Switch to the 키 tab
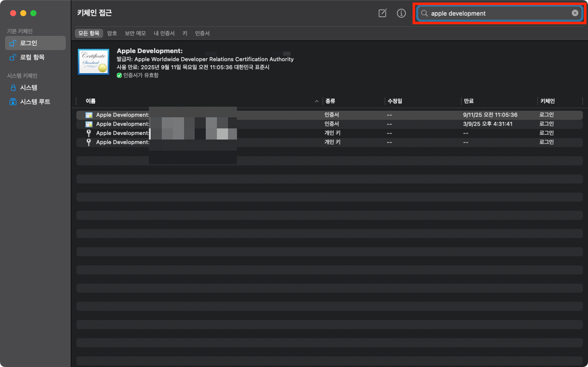Image resolution: width=588 pixels, height=367 pixels. tap(185, 33)
